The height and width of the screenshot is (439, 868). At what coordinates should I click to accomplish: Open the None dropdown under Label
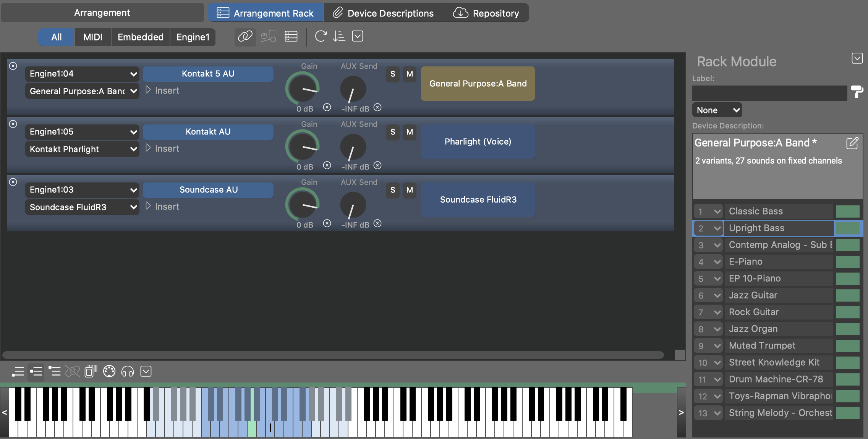pos(717,110)
